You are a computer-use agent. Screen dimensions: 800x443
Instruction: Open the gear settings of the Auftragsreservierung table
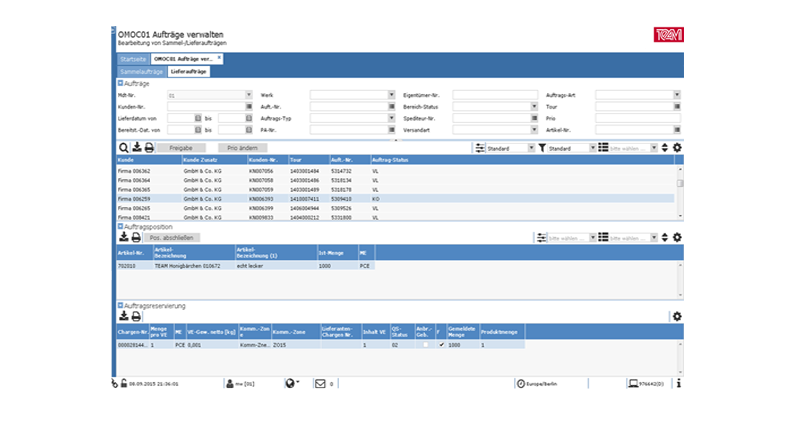click(x=677, y=316)
